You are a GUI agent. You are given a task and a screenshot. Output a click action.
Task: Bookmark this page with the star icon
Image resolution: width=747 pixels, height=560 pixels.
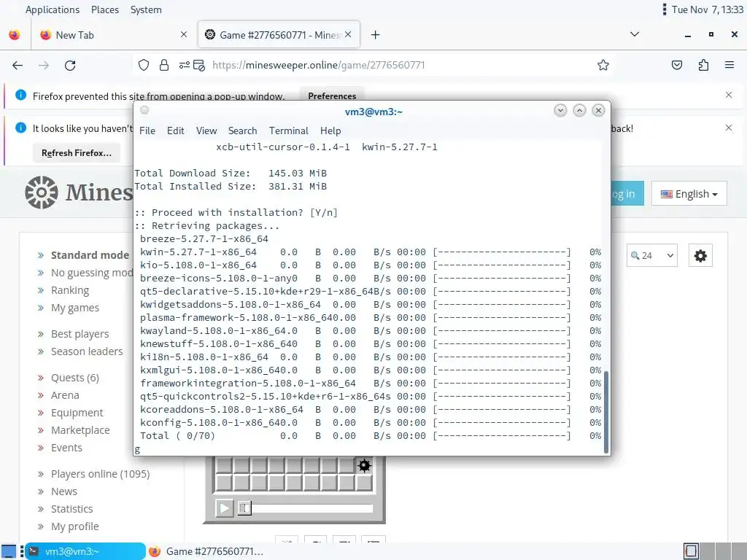[x=603, y=65]
